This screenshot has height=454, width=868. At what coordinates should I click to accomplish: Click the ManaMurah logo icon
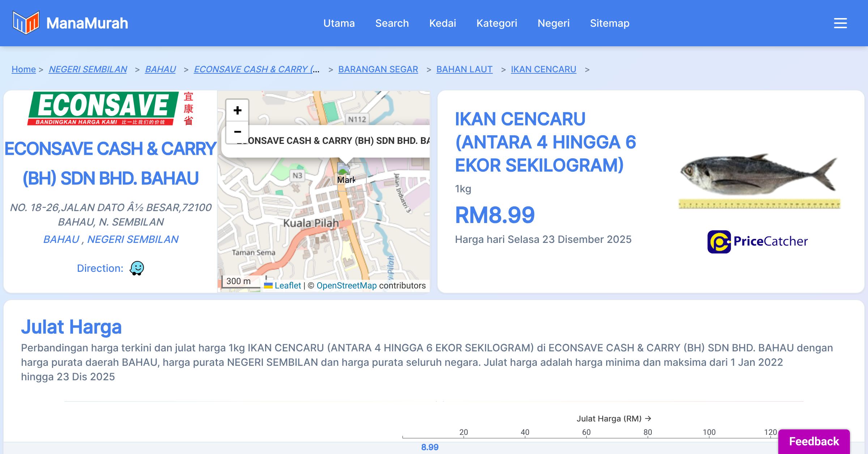[25, 23]
